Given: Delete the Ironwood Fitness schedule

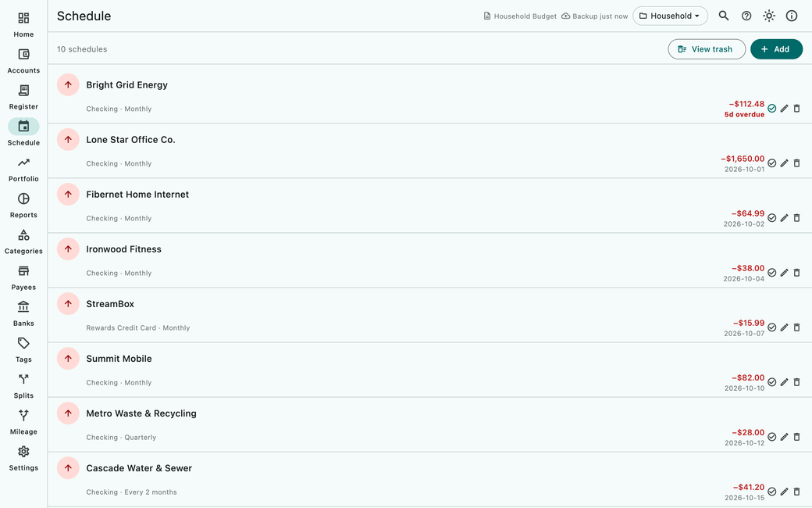Looking at the screenshot, I should coord(796,273).
